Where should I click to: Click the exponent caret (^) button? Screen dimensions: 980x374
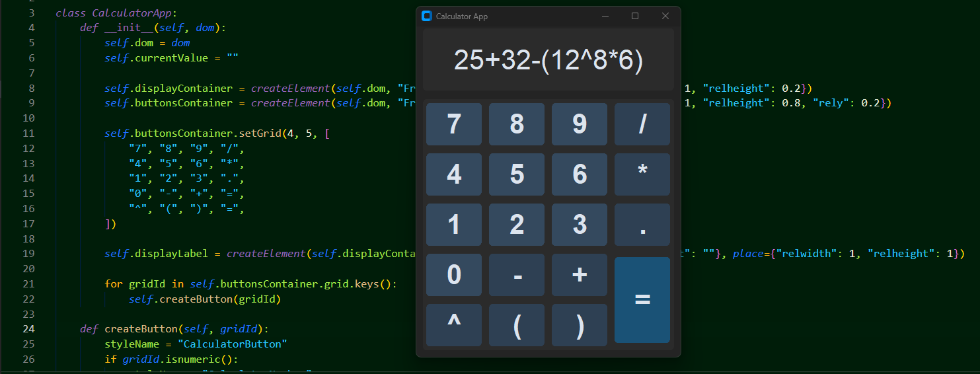[x=453, y=325]
